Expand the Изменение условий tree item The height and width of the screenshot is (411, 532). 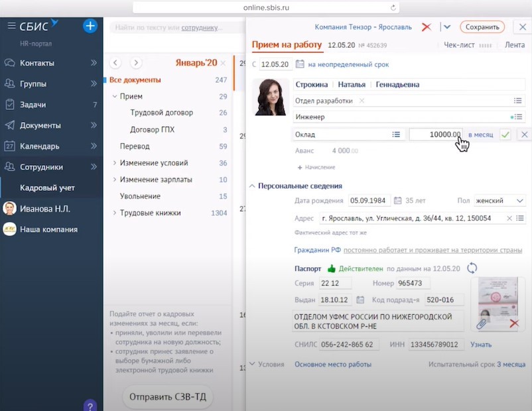pos(114,163)
